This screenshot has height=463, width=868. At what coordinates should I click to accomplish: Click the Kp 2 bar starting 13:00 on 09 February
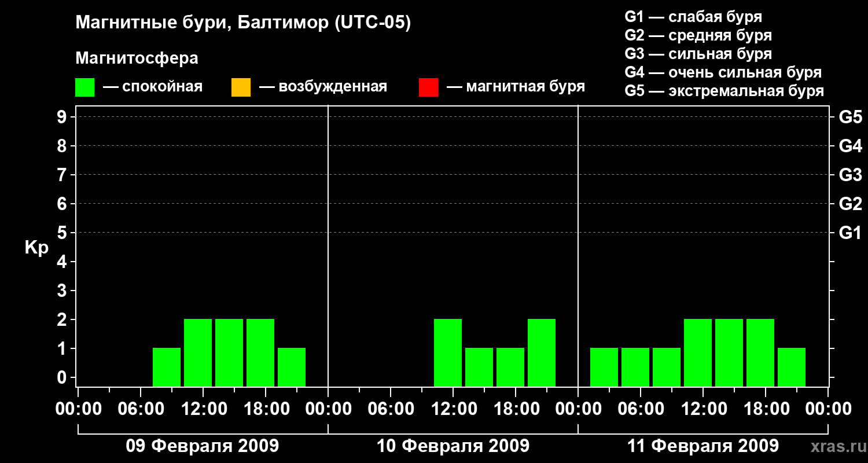(229, 352)
